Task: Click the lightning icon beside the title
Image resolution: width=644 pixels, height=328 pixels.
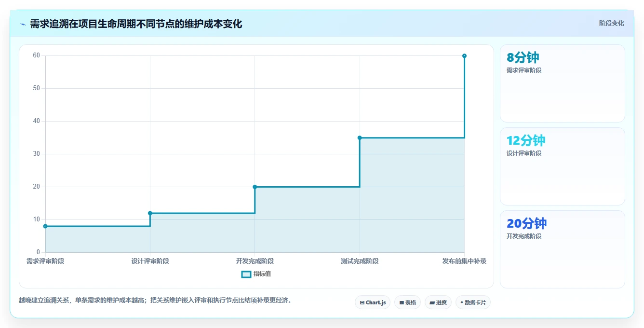Action: coord(23,24)
